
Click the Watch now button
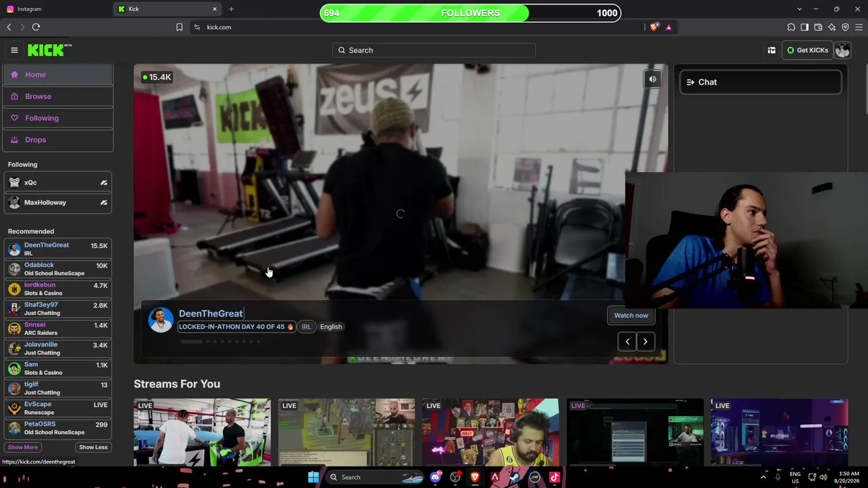(x=631, y=315)
